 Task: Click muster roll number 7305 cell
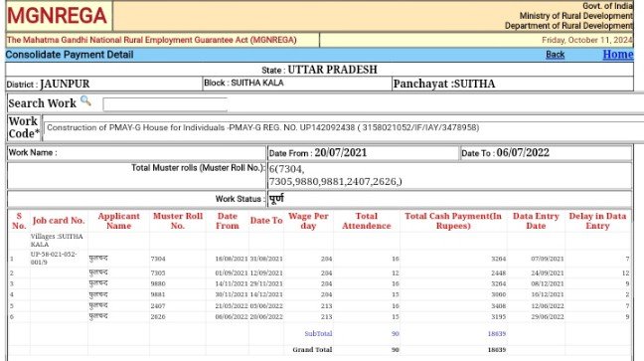(158, 273)
